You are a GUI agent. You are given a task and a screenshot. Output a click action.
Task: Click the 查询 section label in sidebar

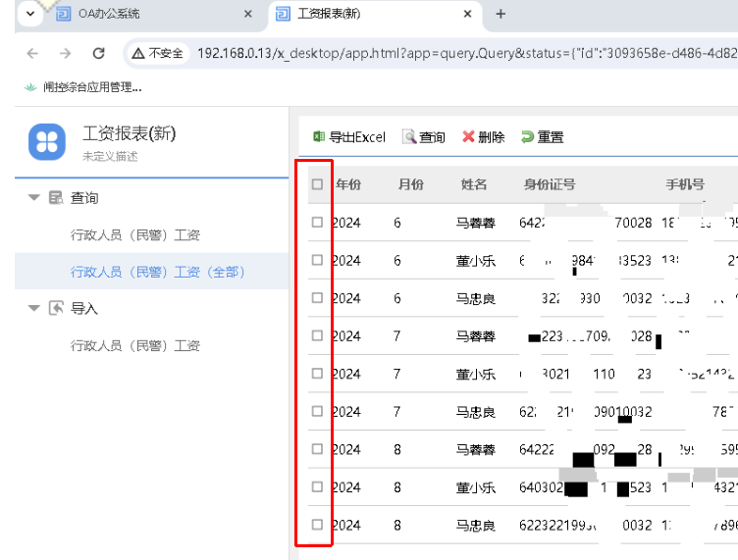(84, 198)
